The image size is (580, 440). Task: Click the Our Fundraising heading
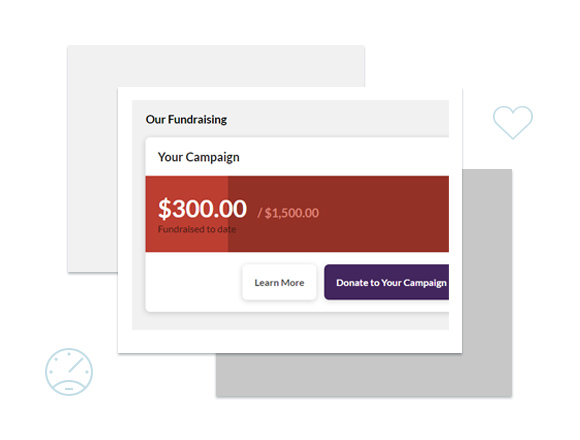pyautogui.click(x=186, y=119)
